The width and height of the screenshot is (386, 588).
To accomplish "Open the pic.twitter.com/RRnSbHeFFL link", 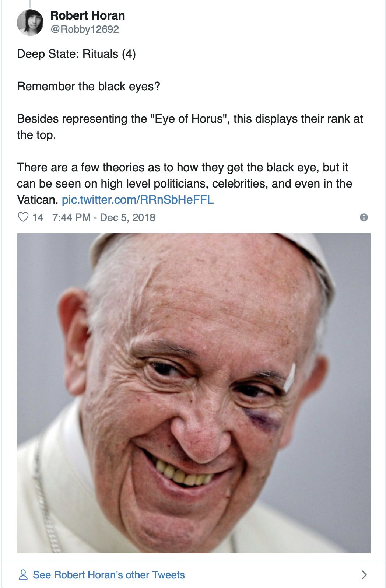I will point(138,200).
